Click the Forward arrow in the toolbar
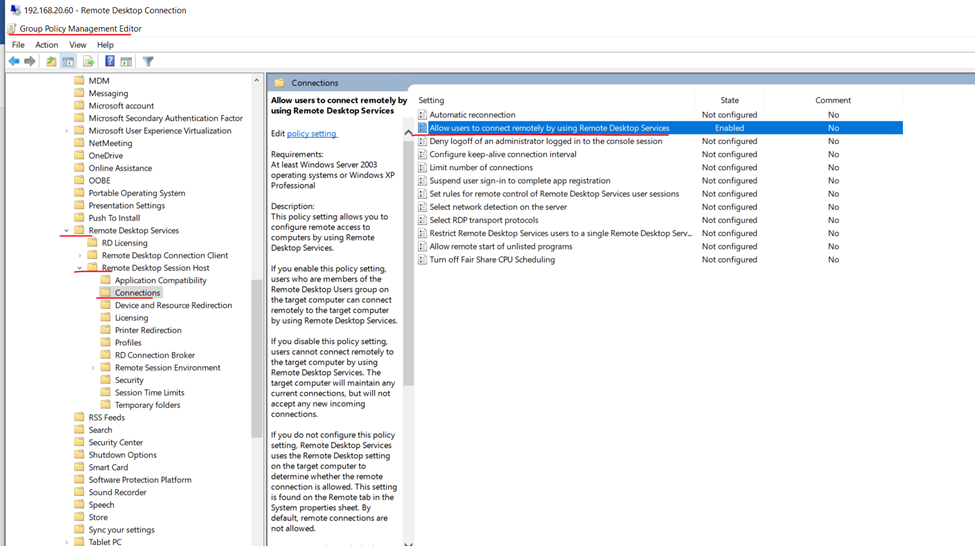Viewport: 975px width, 546px height. [30, 62]
